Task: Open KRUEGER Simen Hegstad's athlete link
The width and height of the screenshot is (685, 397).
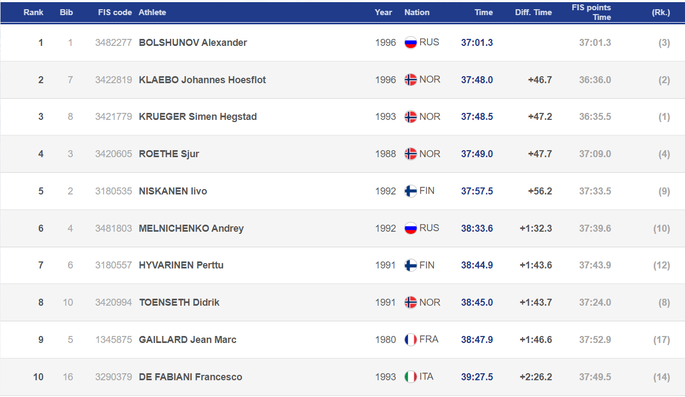Action: [x=197, y=117]
